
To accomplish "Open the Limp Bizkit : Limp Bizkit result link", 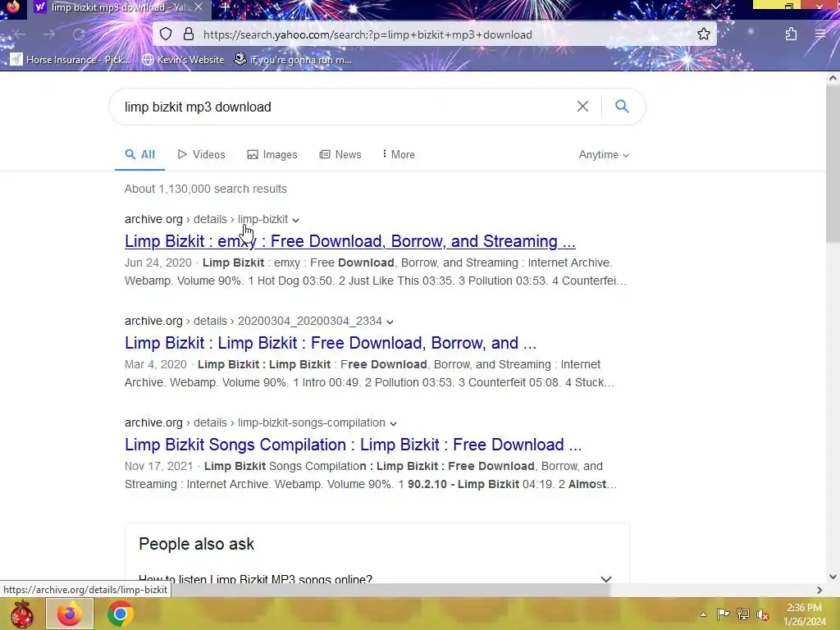I will 330,343.
